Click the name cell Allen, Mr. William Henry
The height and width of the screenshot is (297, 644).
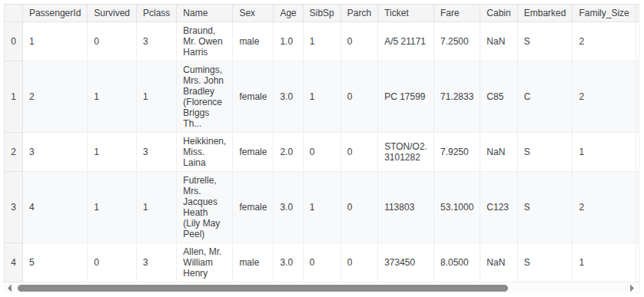[204, 262]
